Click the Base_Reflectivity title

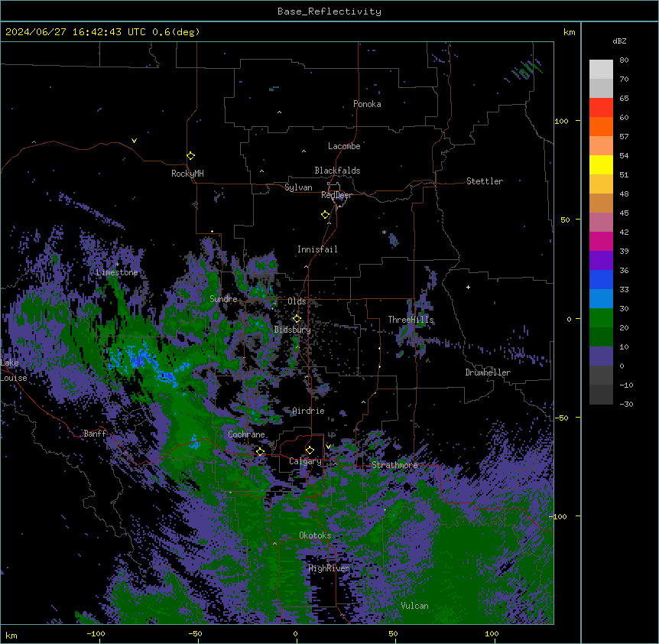click(x=329, y=11)
